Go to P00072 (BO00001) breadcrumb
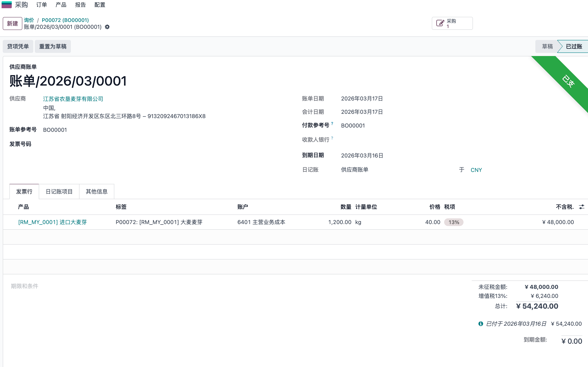 coord(65,20)
